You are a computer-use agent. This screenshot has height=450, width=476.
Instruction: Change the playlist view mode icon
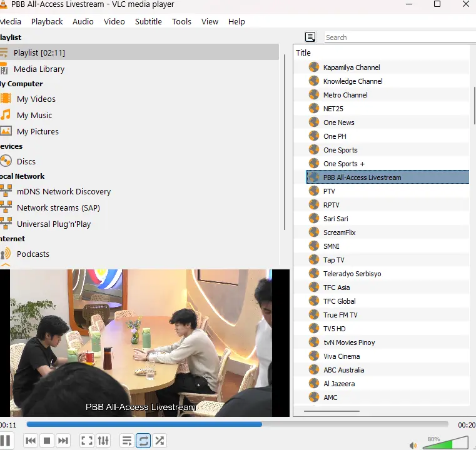coord(310,37)
